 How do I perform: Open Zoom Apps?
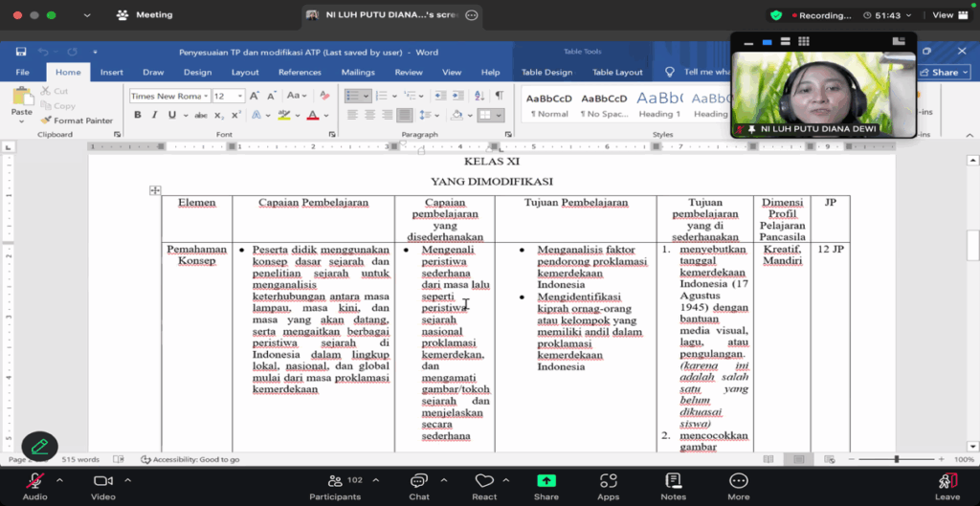[x=608, y=487]
